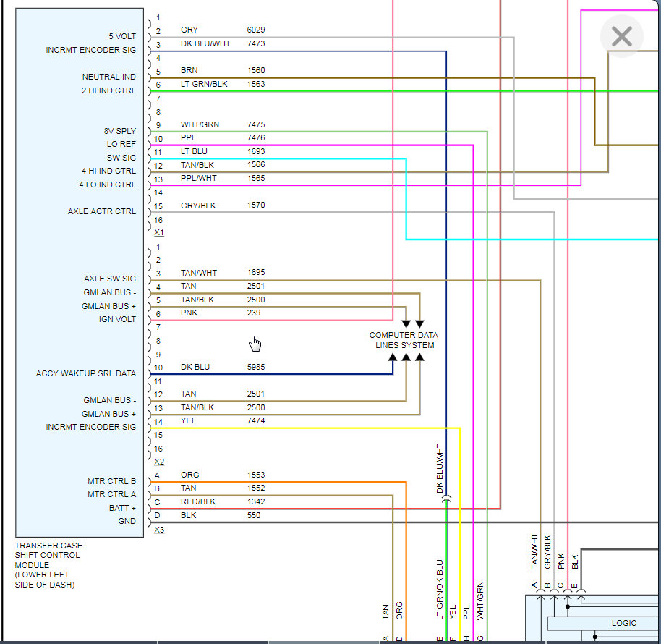Image resolution: width=661 pixels, height=644 pixels.
Task: Click the X1 connector label
Action: point(159,232)
